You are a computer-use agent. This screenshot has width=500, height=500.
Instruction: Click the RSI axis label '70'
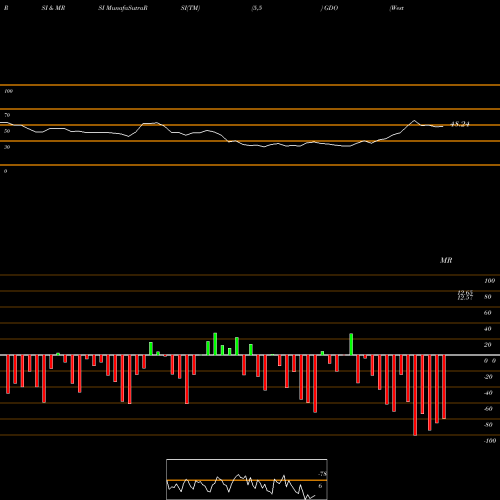pos(7,115)
